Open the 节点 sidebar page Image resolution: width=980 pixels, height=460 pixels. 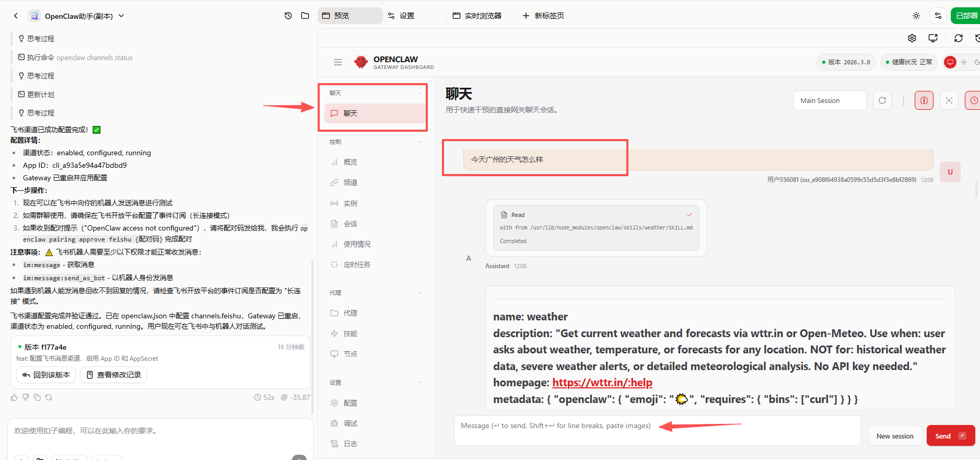[x=375, y=354]
